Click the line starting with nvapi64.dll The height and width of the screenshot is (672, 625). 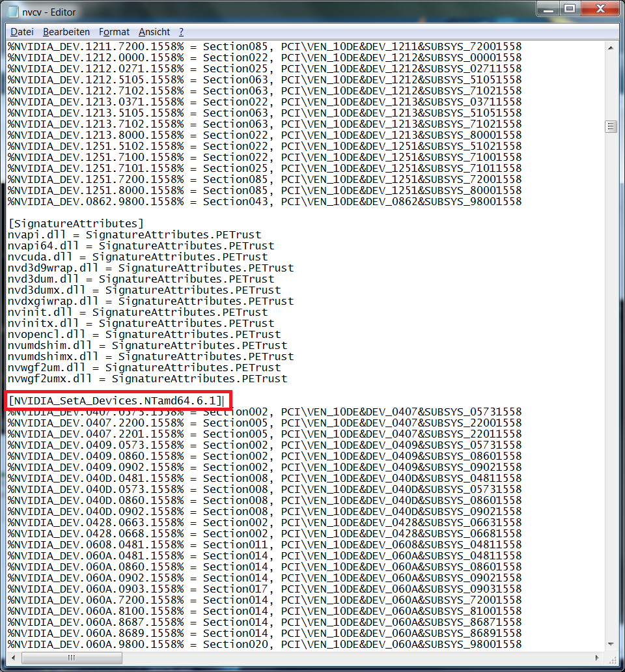tap(141, 246)
